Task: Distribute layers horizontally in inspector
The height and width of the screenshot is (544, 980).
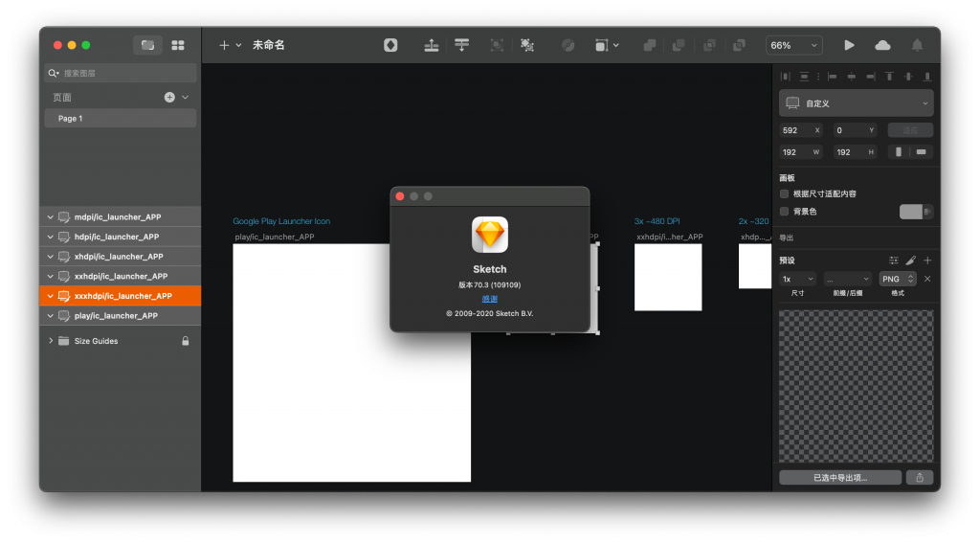Action: 786,77
